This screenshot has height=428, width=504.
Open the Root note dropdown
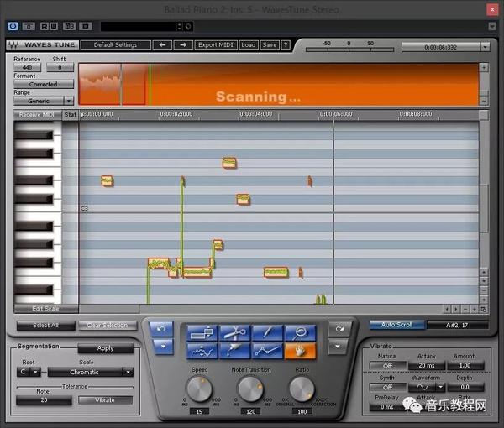coord(29,372)
